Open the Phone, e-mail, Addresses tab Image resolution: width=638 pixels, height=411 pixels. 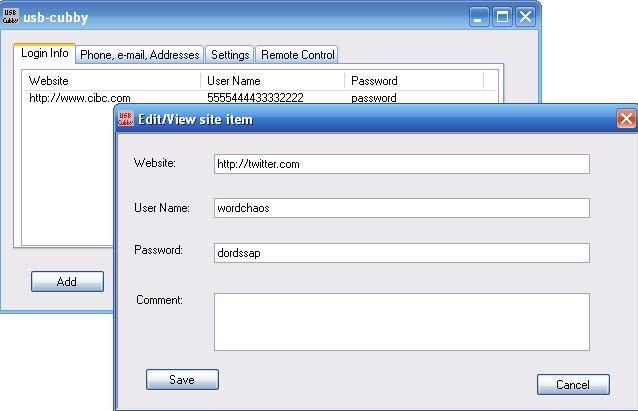pyautogui.click(x=139, y=55)
